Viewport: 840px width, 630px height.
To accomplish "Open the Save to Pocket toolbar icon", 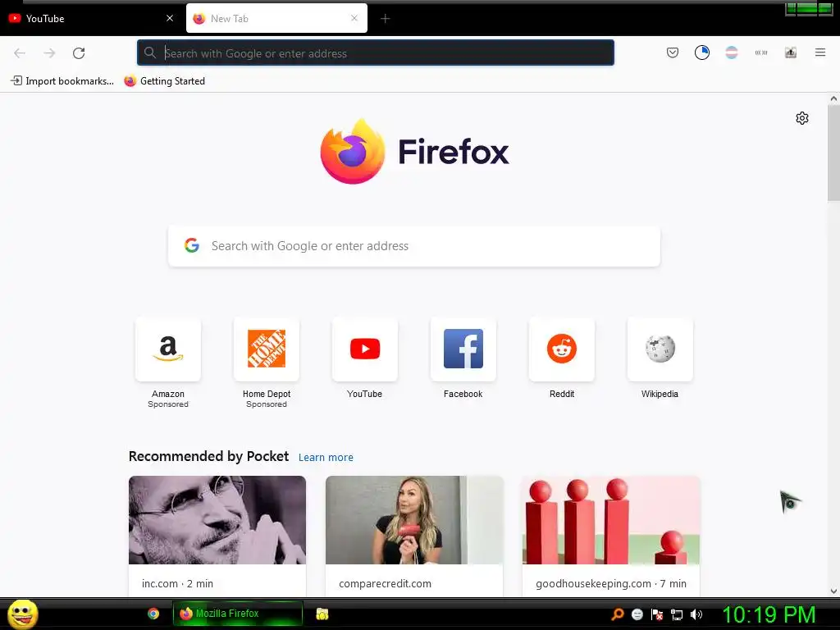I will (x=673, y=52).
